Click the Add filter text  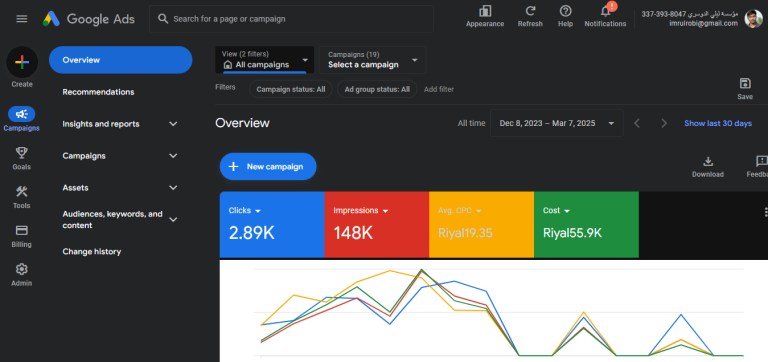pyautogui.click(x=439, y=90)
